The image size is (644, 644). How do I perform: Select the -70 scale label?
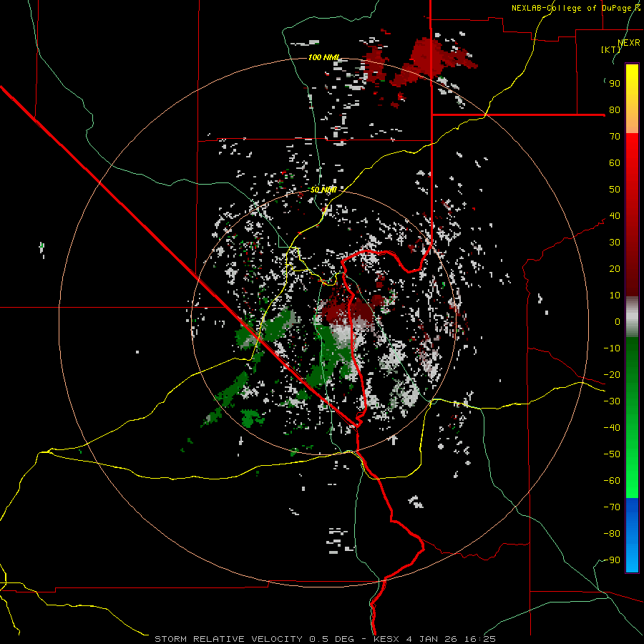612,507
